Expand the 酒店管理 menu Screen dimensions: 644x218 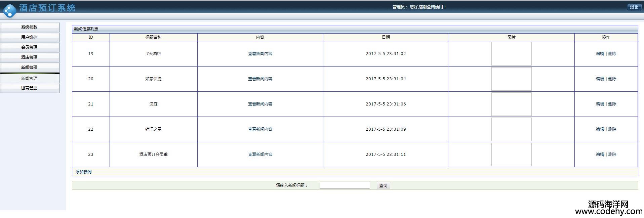coord(30,57)
